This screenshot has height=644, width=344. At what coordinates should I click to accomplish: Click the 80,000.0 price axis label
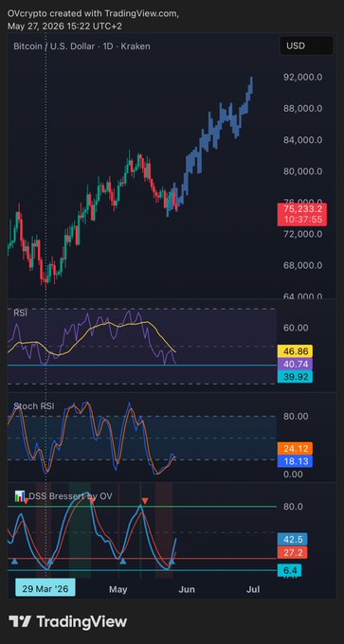click(302, 171)
